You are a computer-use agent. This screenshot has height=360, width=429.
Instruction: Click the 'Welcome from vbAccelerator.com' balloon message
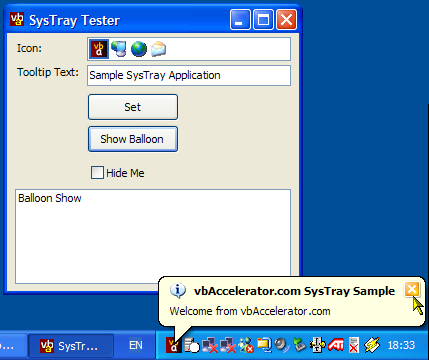250,311
